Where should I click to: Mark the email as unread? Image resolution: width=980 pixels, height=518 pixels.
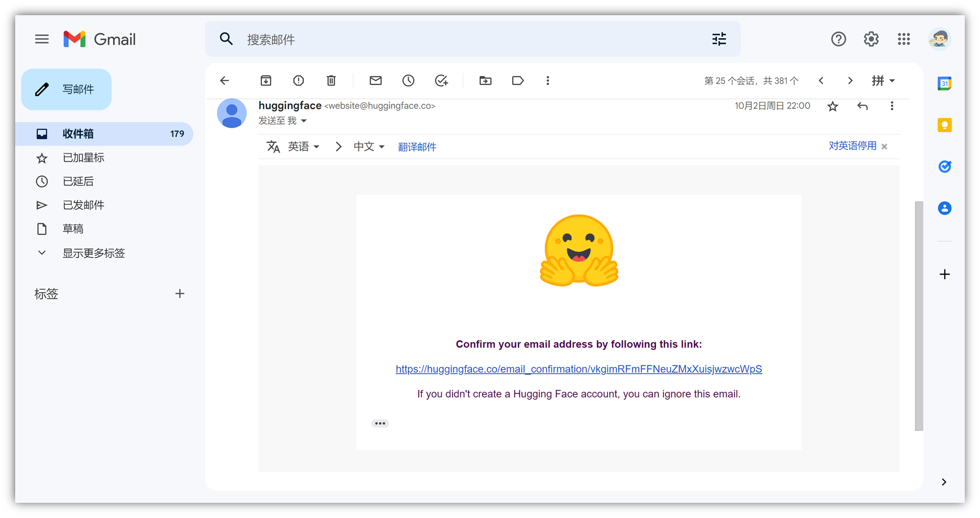(376, 81)
